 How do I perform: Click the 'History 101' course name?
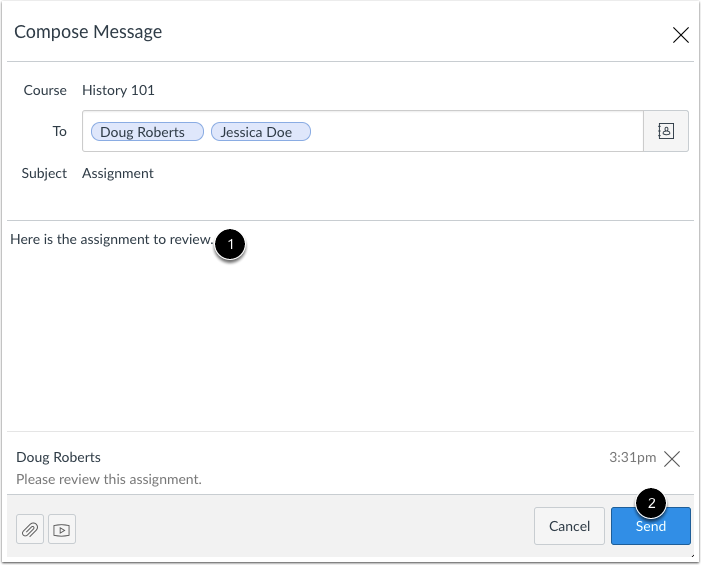[x=118, y=90]
